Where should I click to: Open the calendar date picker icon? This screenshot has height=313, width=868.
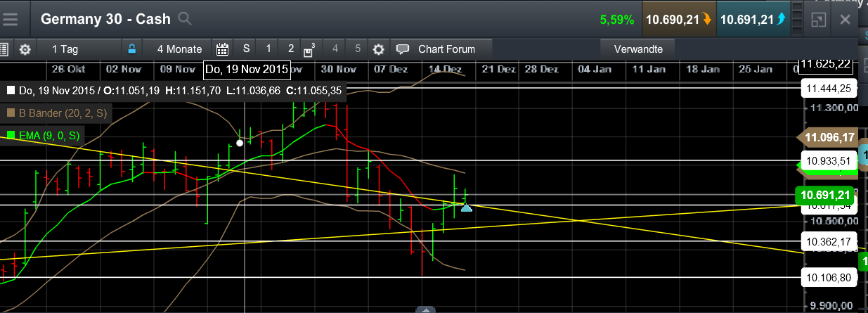223,49
